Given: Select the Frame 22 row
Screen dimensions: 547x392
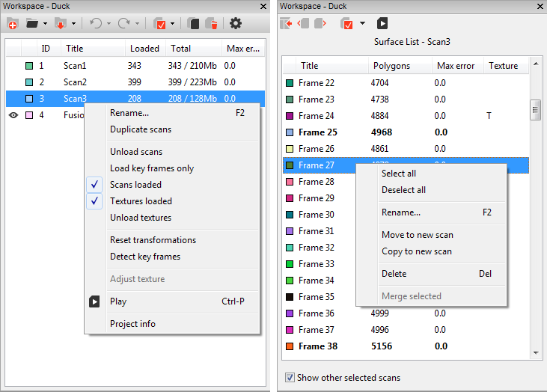Looking at the screenshot, I should (406, 82).
